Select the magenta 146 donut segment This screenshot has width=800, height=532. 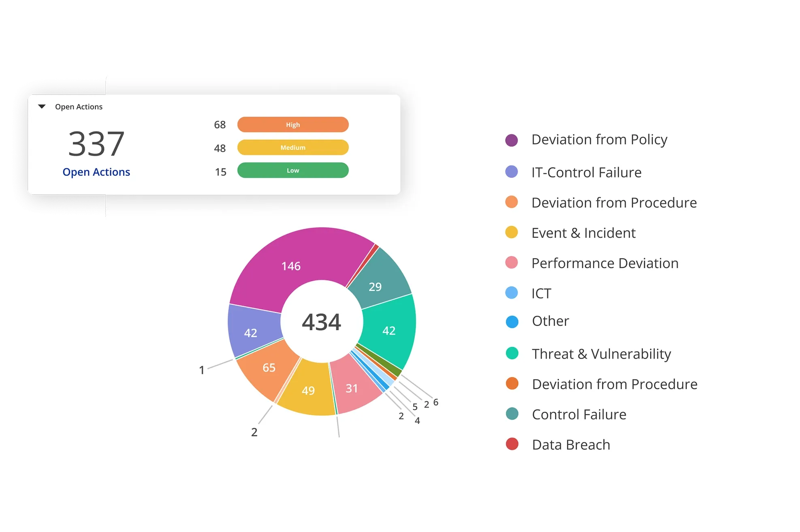291,266
